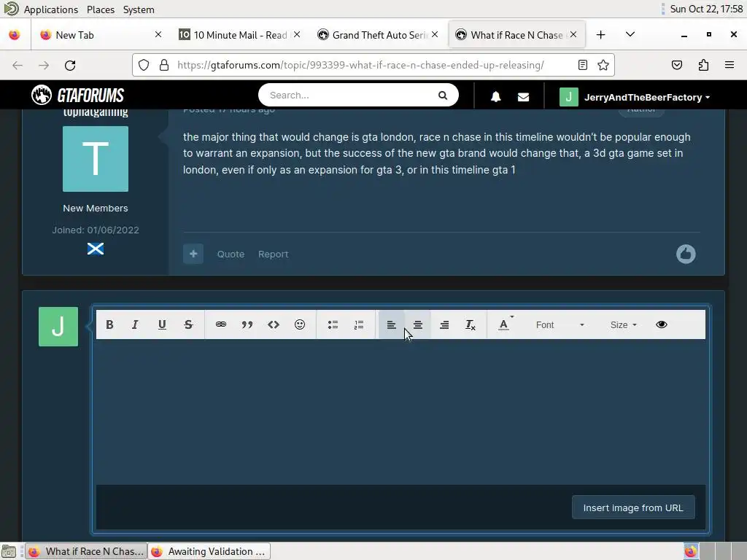Image resolution: width=747 pixels, height=560 pixels.
Task: Toggle italic formatting in editor
Action: point(135,324)
